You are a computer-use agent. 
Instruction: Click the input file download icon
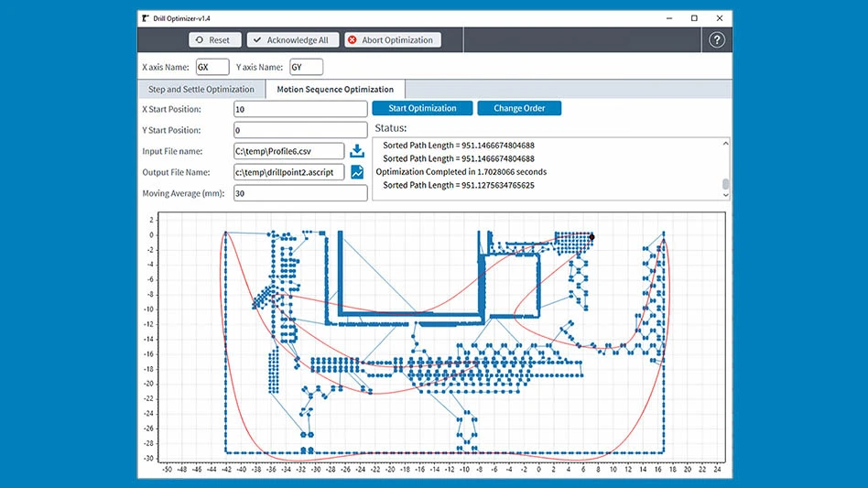(357, 151)
